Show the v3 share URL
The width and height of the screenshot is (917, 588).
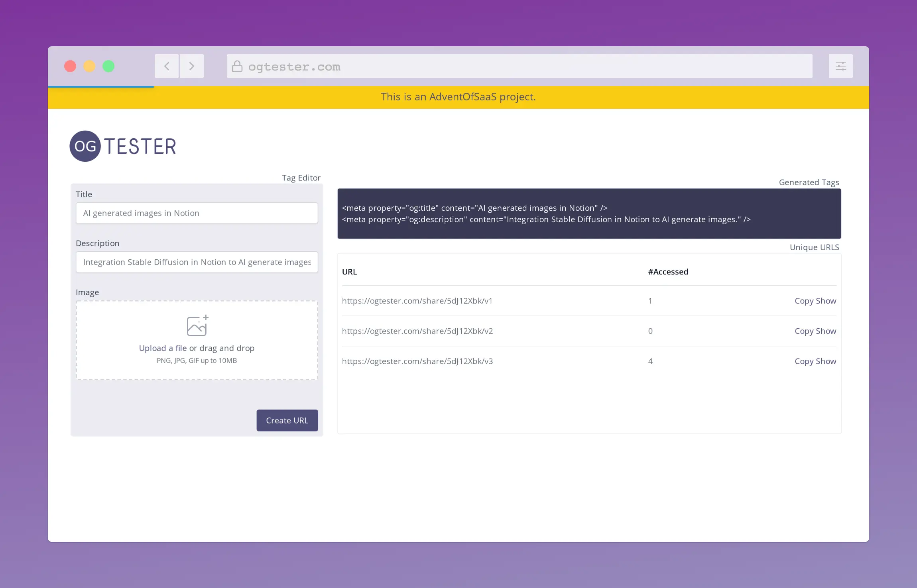(x=826, y=361)
